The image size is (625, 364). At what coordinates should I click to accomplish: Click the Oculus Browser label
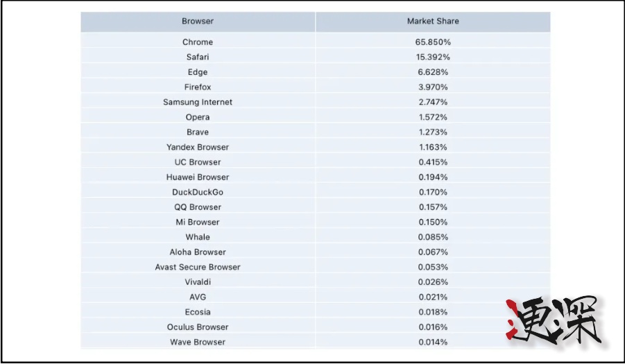pyautogui.click(x=198, y=327)
